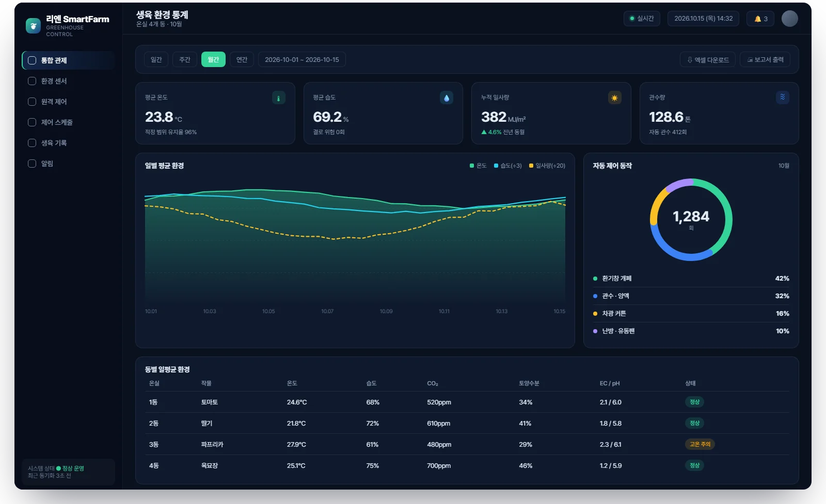Click the 고온 주의 status badge in the 3동 row

coord(700,444)
